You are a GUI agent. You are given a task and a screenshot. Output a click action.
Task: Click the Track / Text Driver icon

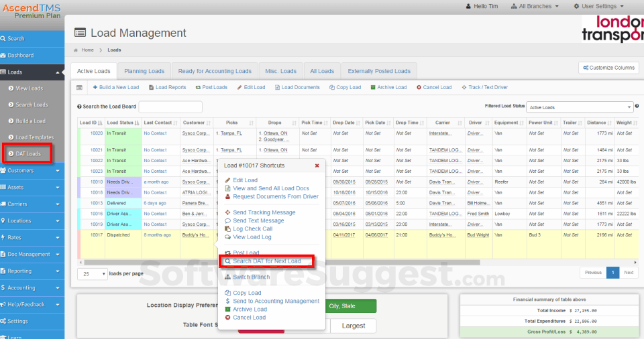pyautogui.click(x=464, y=87)
